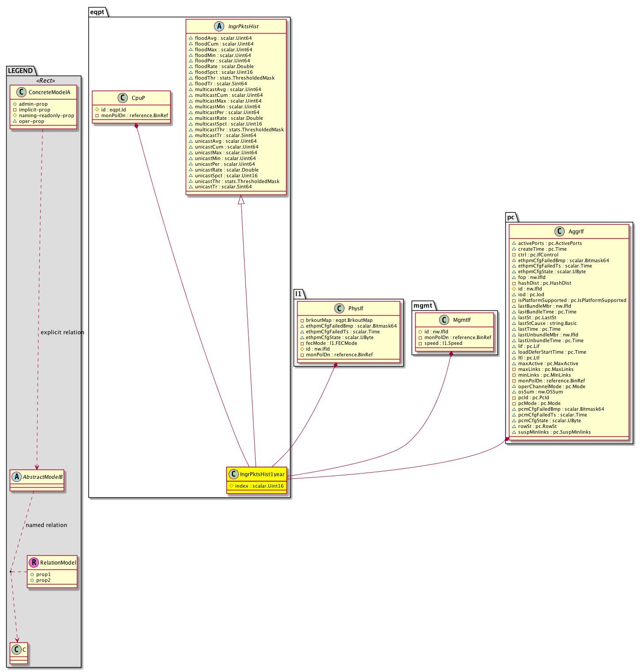Click the AggrIf class circle icon
This screenshot has width=642, height=672.
[x=559, y=232]
